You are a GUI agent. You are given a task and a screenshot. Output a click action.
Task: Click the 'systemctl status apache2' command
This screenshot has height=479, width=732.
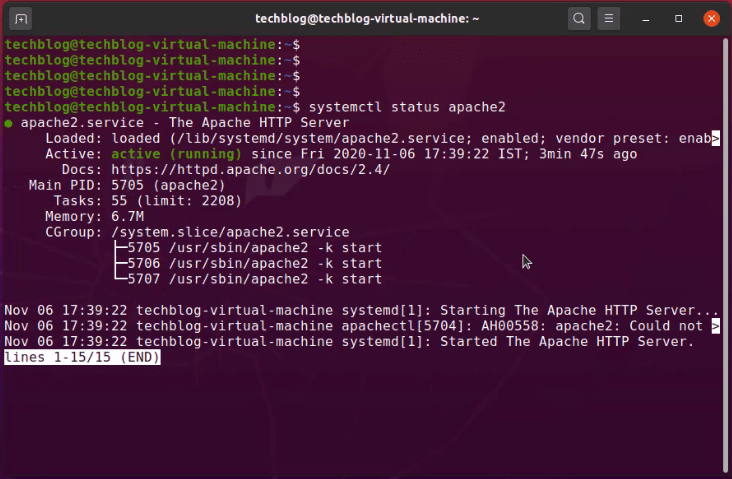(407, 107)
